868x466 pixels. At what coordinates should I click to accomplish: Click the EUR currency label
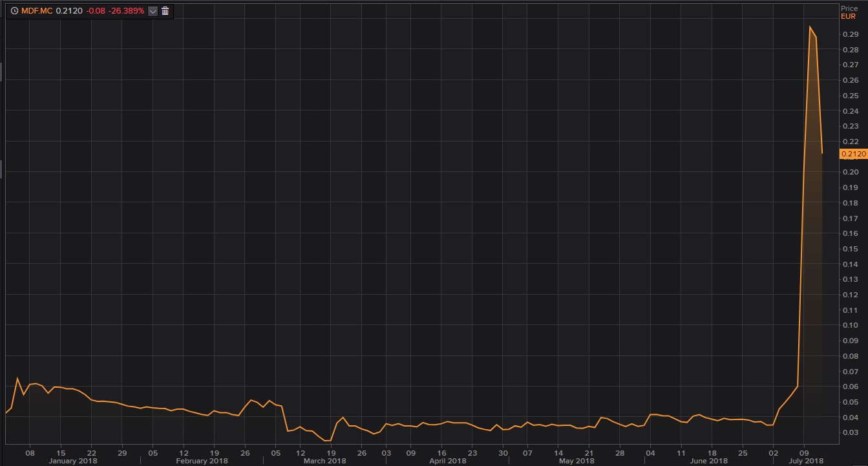pos(848,17)
